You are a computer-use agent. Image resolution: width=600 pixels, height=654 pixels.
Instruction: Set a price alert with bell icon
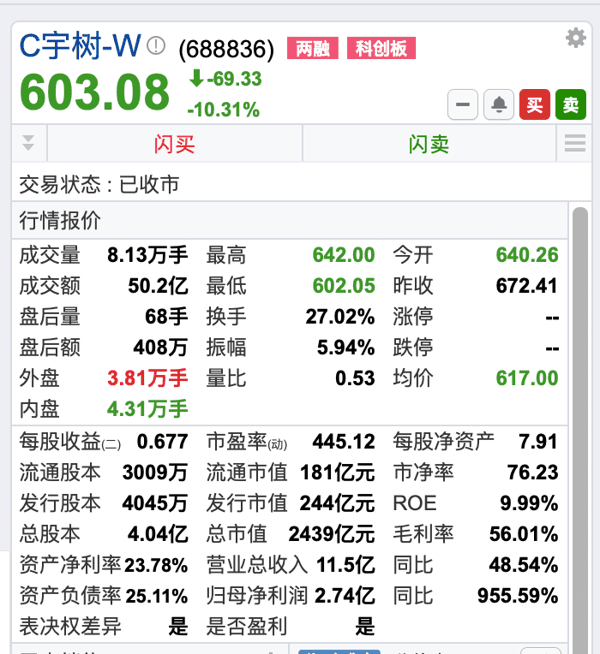(x=498, y=104)
